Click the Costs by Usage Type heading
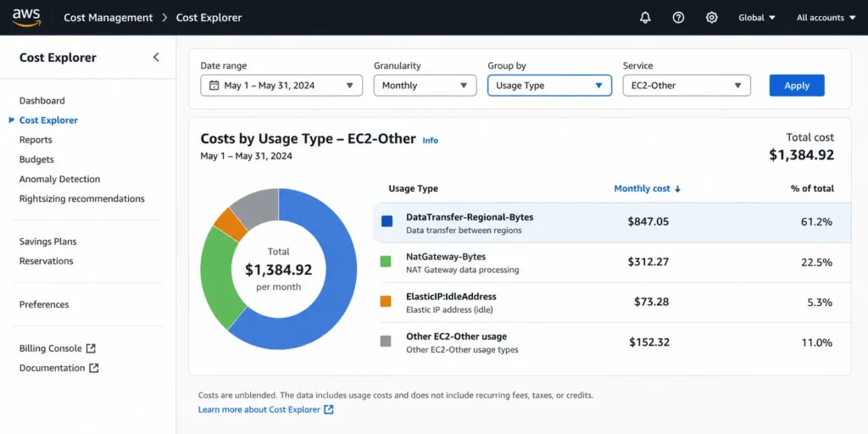Image resolution: width=868 pixels, height=434 pixels. [x=308, y=139]
